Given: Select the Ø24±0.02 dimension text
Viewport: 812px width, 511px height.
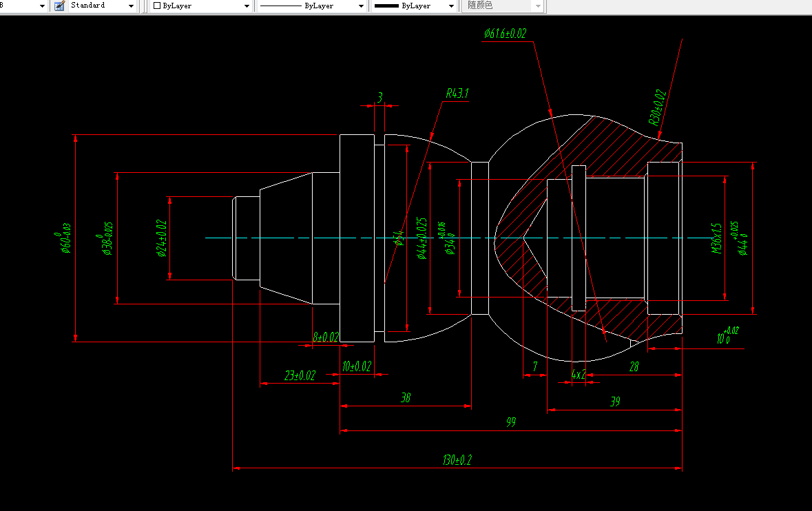Looking at the screenshot, I should [x=162, y=238].
